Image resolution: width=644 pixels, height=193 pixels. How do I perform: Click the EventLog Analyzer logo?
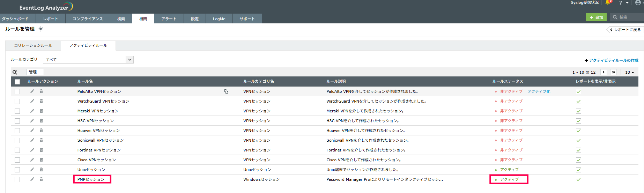pos(46,7)
